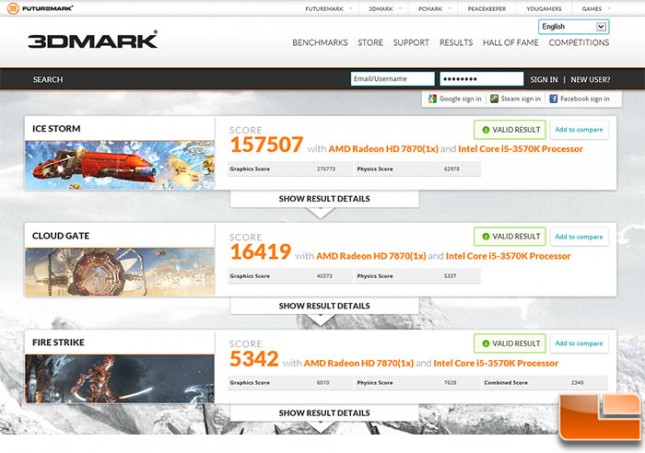Click the ICE STORM heading

click(56, 129)
